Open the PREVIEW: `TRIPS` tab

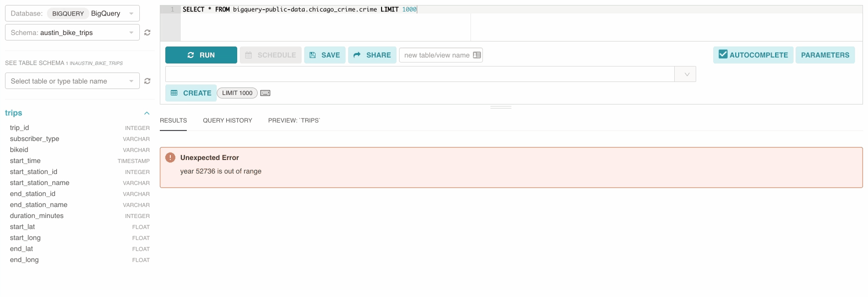294,120
